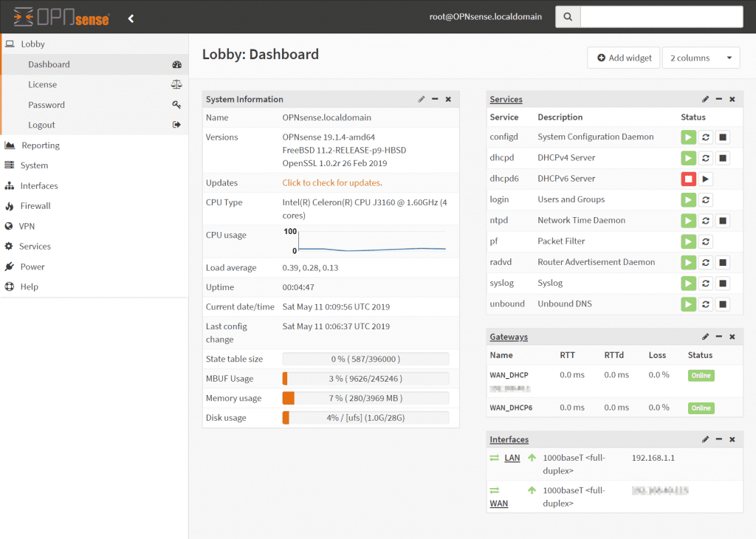This screenshot has height=539, width=756.
Task: Open the Services widget title link
Action: (x=506, y=100)
